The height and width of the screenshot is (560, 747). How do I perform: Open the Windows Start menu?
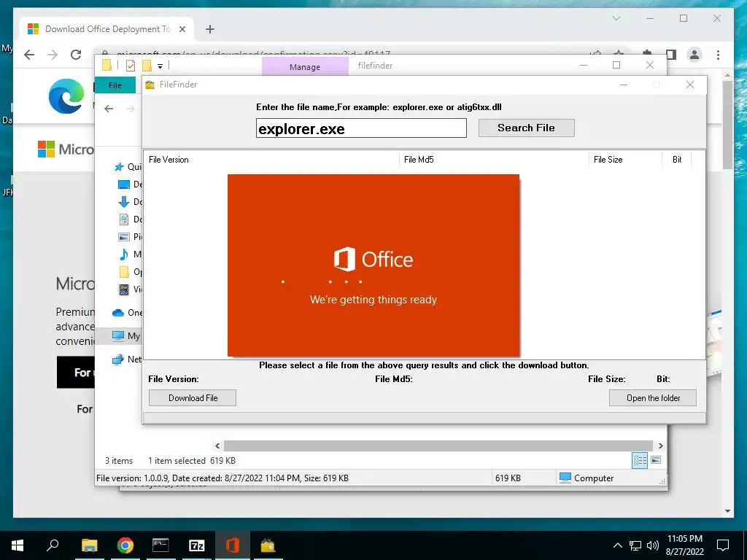18,545
